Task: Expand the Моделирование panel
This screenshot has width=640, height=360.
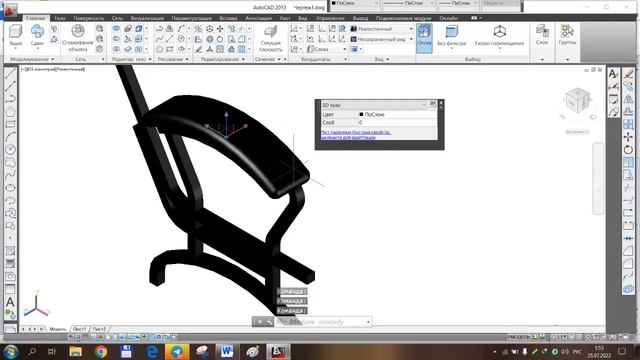Action: click(x=32, y=59)
